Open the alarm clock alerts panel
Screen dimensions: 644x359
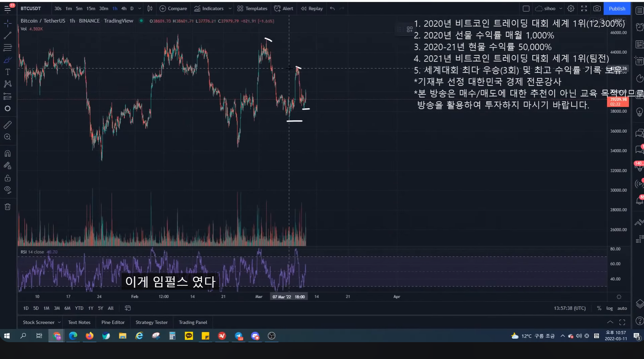tap(639, 27)
